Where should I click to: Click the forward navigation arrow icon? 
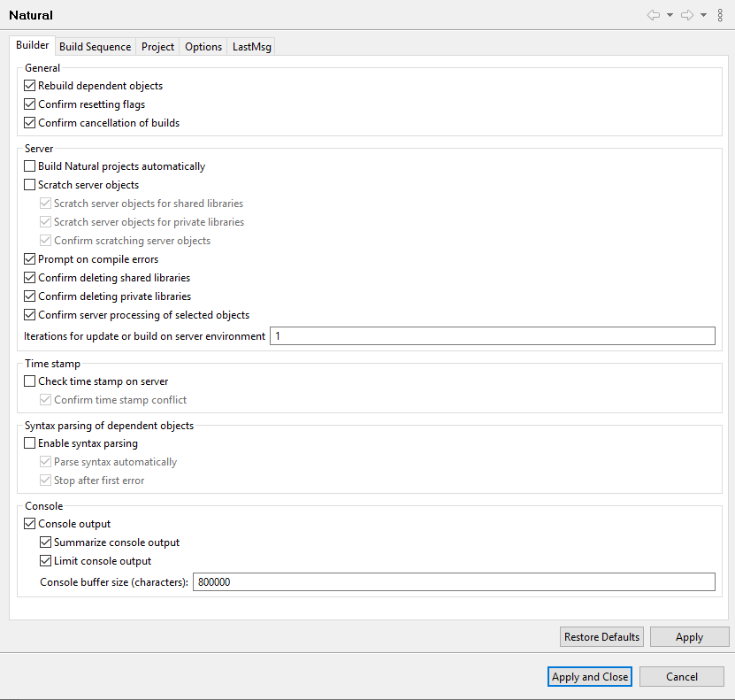point(687,15)
